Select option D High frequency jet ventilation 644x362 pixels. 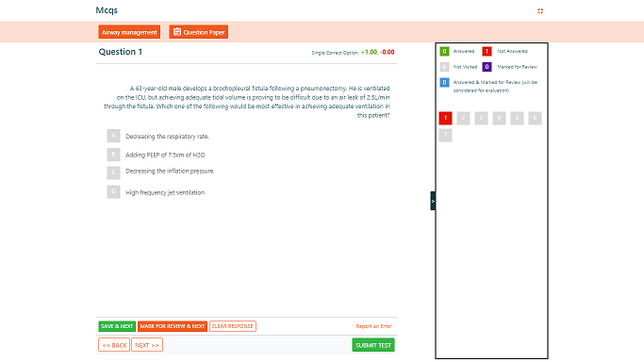[x=114, y=191]
